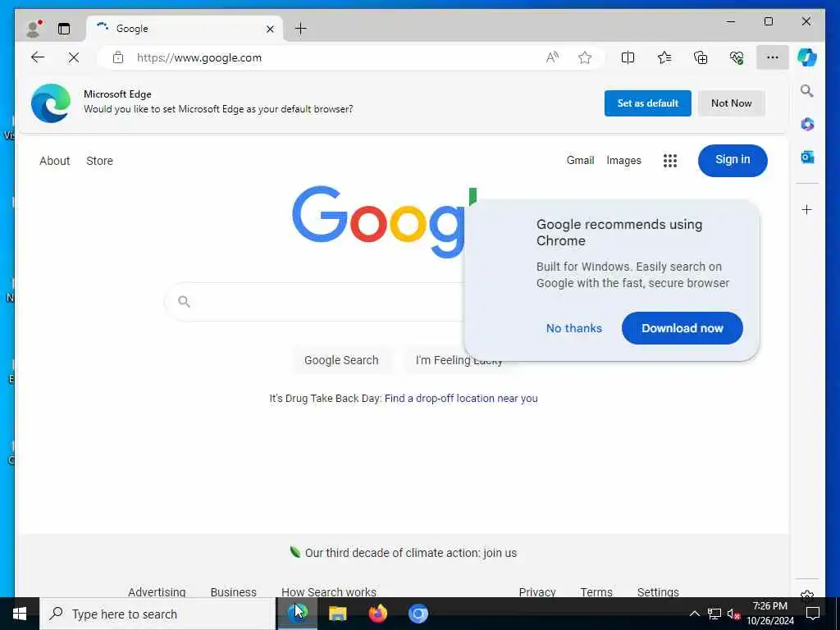Image resolution: width=840 pixels, height=630 pixels.
Task: Open Windows Start menu
Action: tap(20, 614)
